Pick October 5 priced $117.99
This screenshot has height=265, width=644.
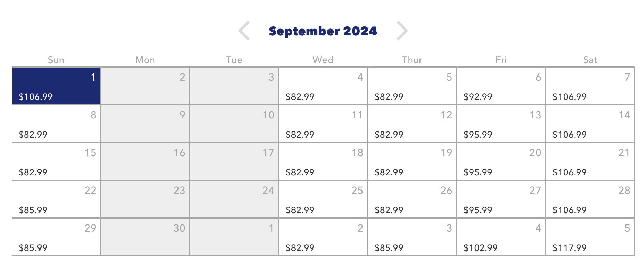[590, 237]
